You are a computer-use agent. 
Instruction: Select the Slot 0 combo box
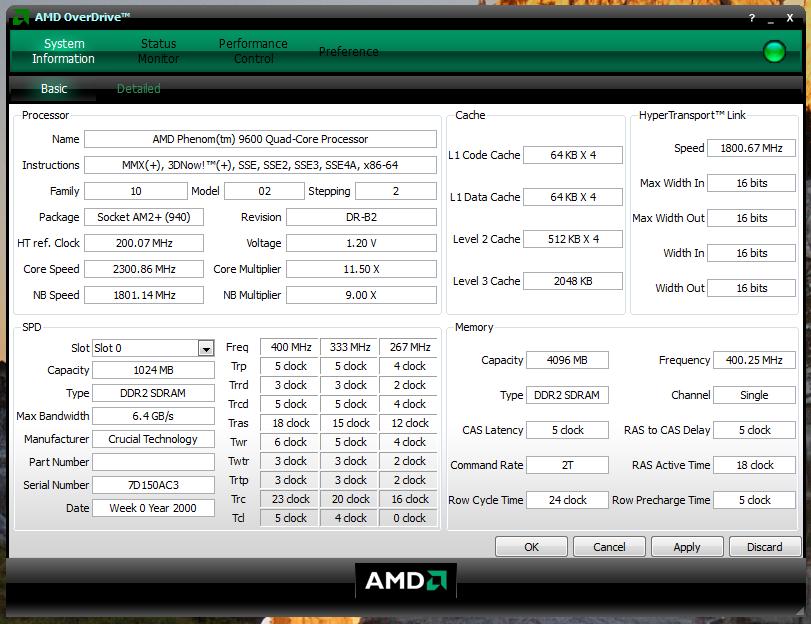[x=153, y=348]
